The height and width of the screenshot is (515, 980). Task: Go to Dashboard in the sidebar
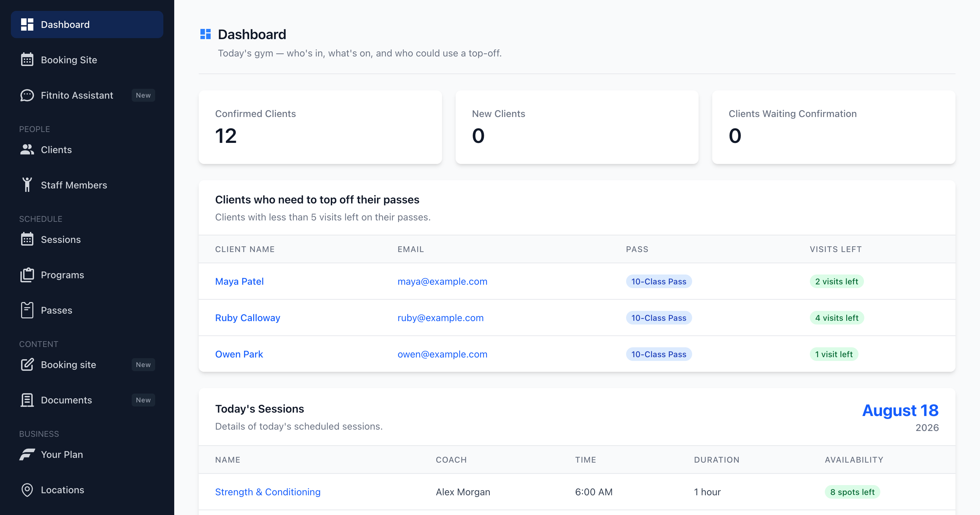87,24
